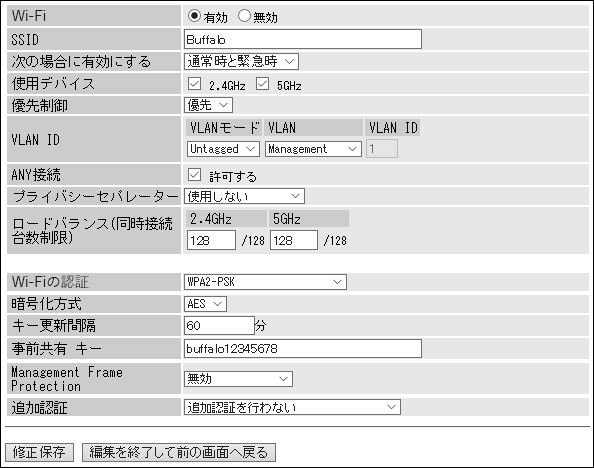Click 編集を終了して前の画面へ戻る button

click(x=179, y=452)
